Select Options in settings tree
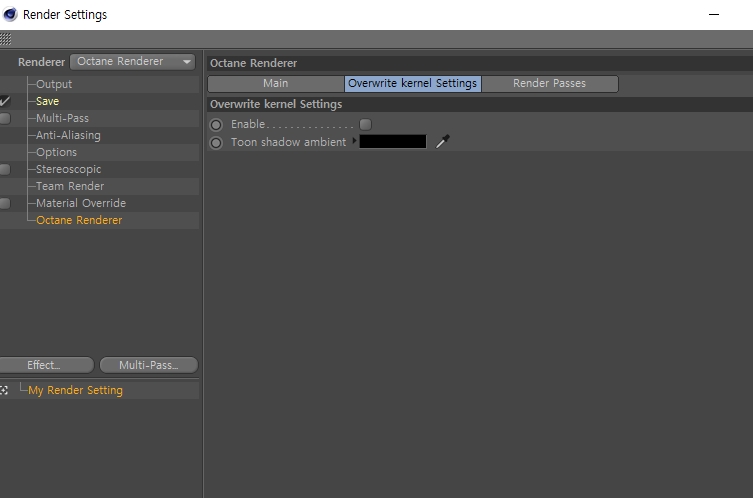Image resolution: width=753 pixels, height=498 pixels. coord(56,152)
